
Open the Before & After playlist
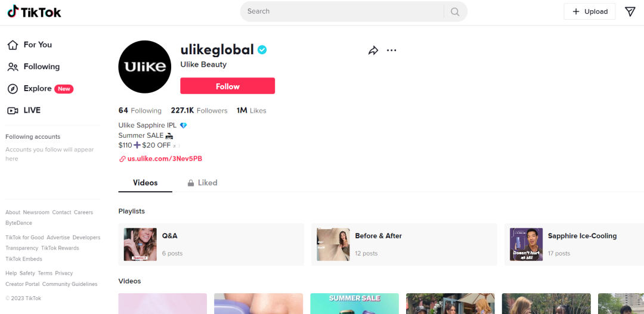pyautogui.click(x=404, y=245)
